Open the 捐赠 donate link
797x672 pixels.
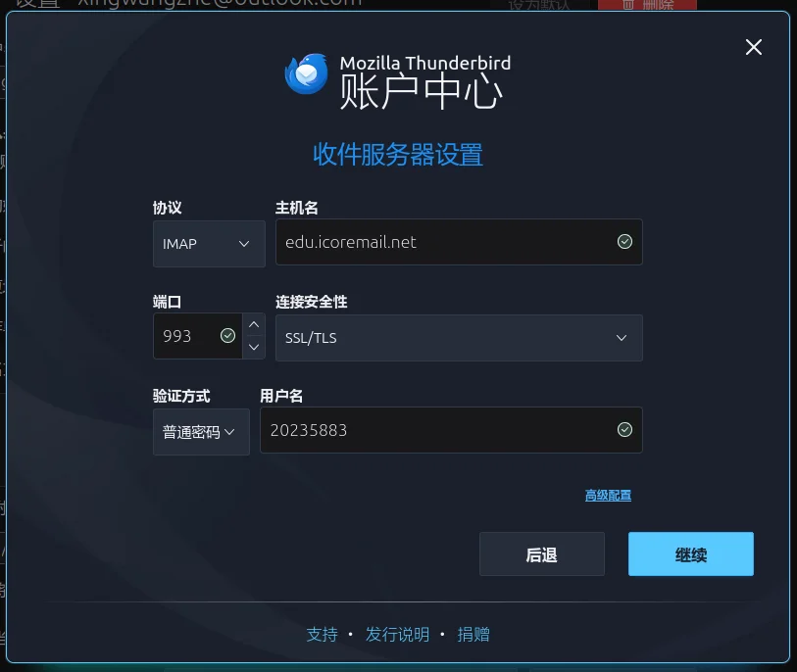473,635
